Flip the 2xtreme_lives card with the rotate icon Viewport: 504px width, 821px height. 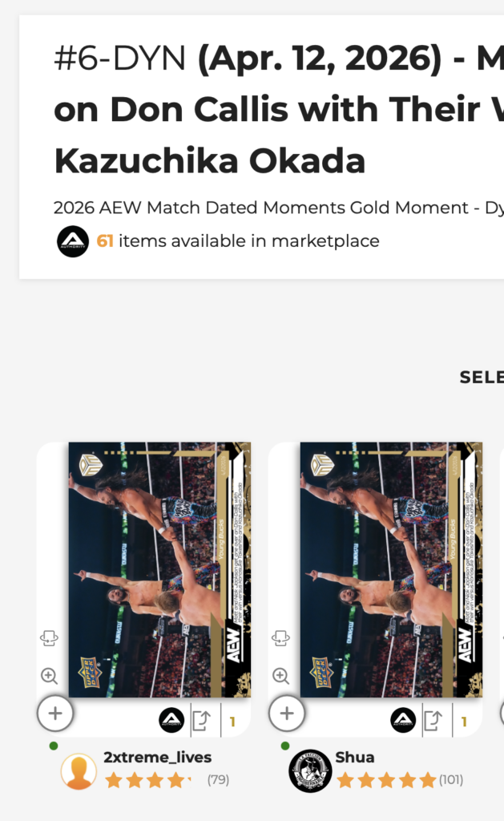(49, 638)
